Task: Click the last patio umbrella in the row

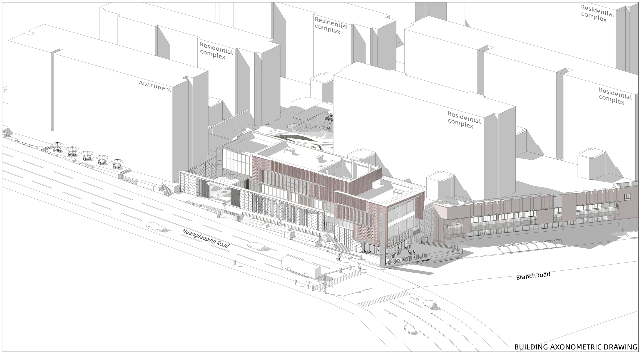Action: point(117,163)
